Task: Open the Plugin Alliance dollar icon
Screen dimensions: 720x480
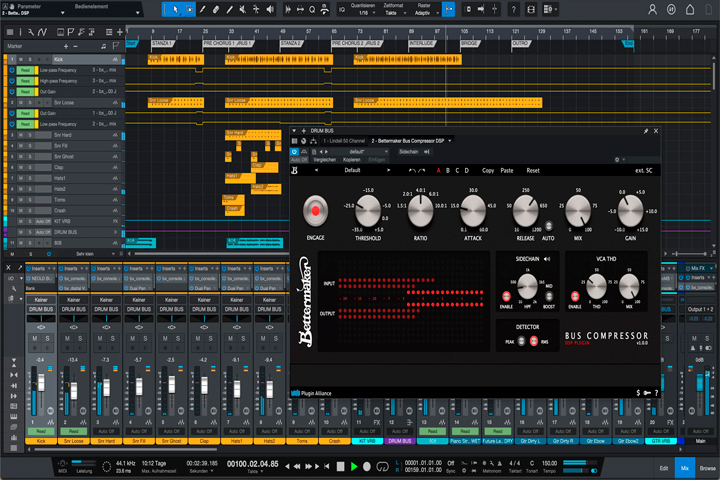Action: (x=638, y=393)
